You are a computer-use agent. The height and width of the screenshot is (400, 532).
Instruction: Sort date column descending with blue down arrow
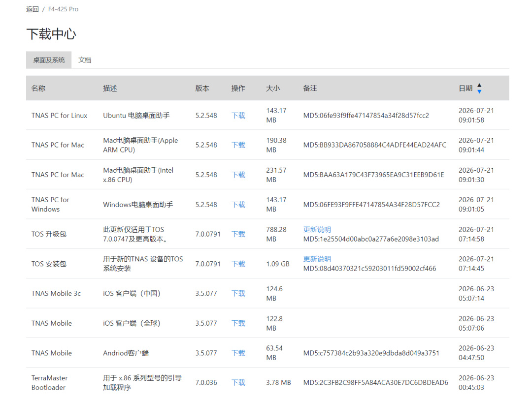479,91
